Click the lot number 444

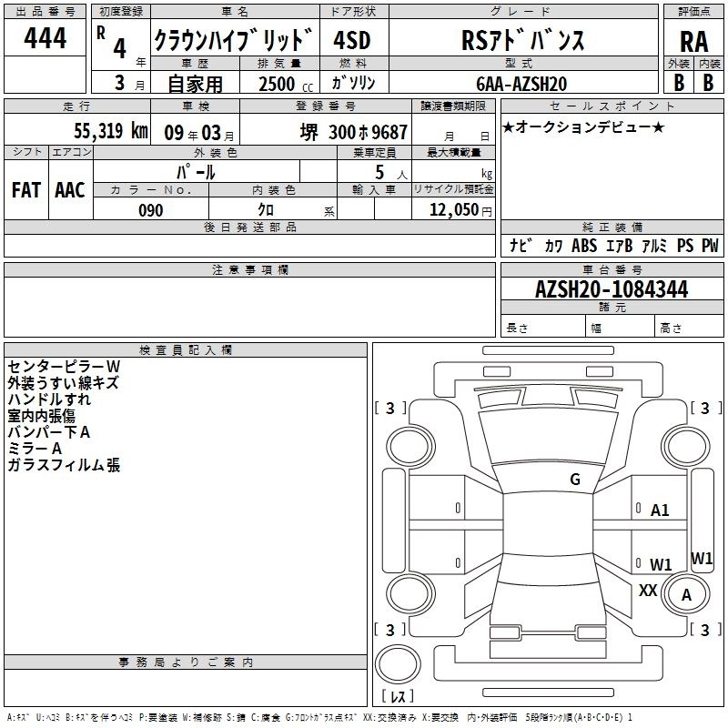pos(45,39)
